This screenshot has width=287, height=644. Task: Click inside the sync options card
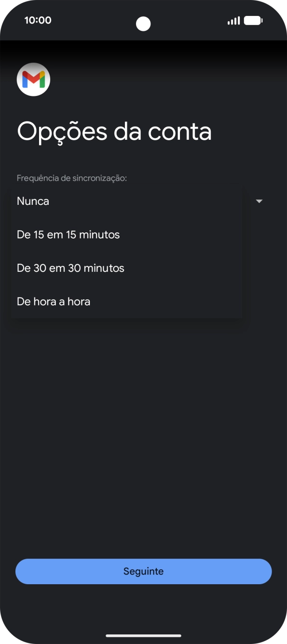pyautogui.click(x=125, y=251)
